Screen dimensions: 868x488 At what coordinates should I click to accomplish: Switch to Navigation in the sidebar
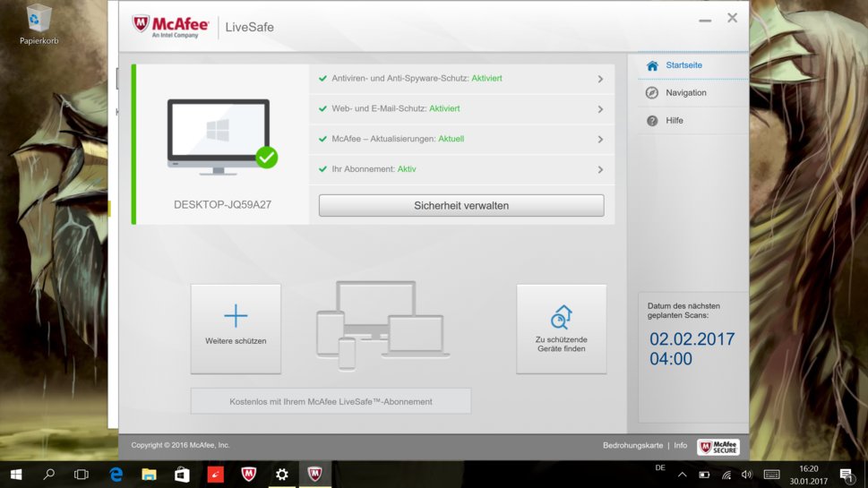click(685, 93)
